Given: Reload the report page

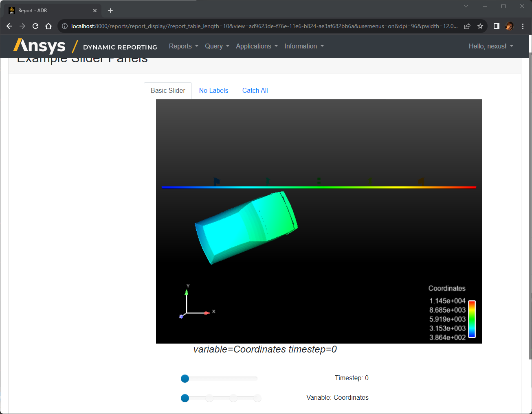Looking at the screenshot, I should click(35, 26).
